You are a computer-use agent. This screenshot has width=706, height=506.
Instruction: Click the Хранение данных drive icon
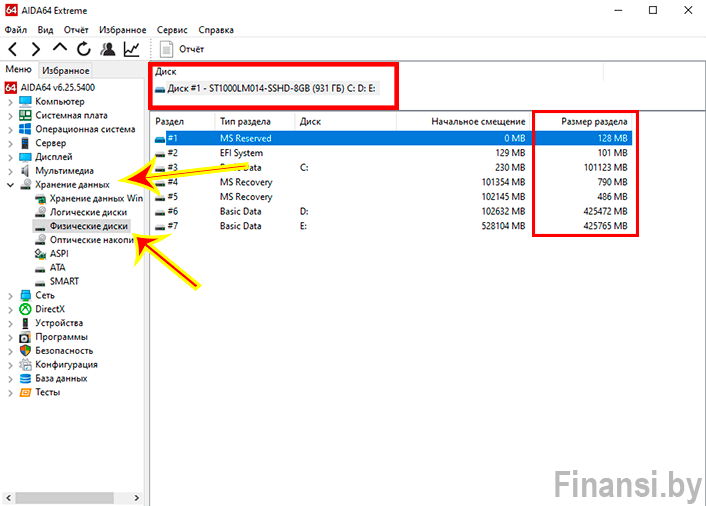point(26,185)
